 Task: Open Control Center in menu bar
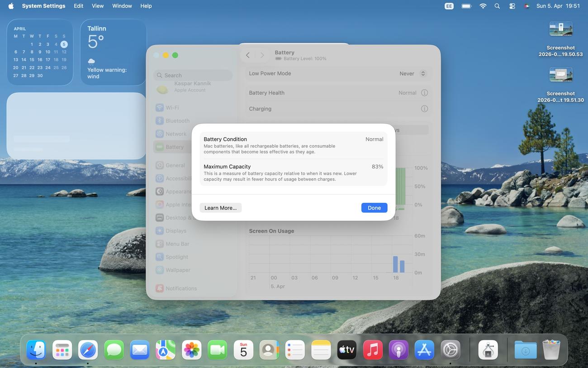512,6
